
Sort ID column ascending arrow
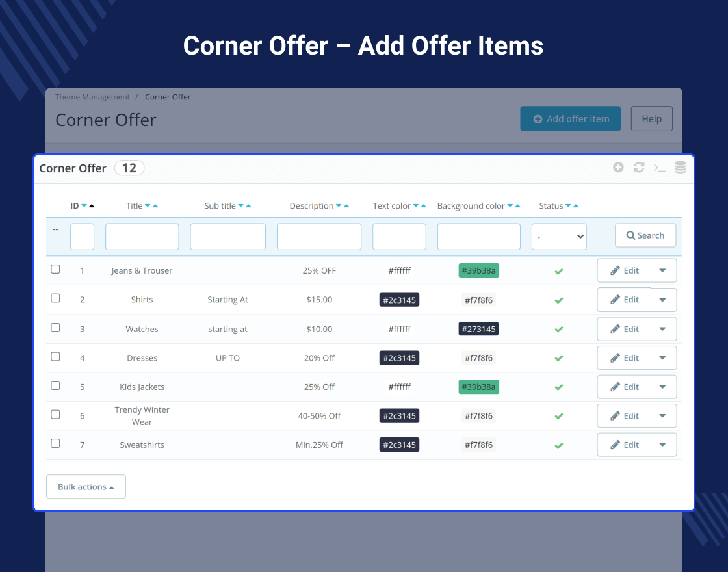coord(92,205)
